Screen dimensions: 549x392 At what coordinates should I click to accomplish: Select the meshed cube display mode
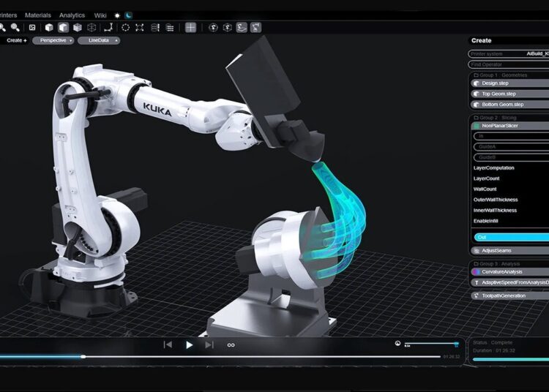[78, 27]
